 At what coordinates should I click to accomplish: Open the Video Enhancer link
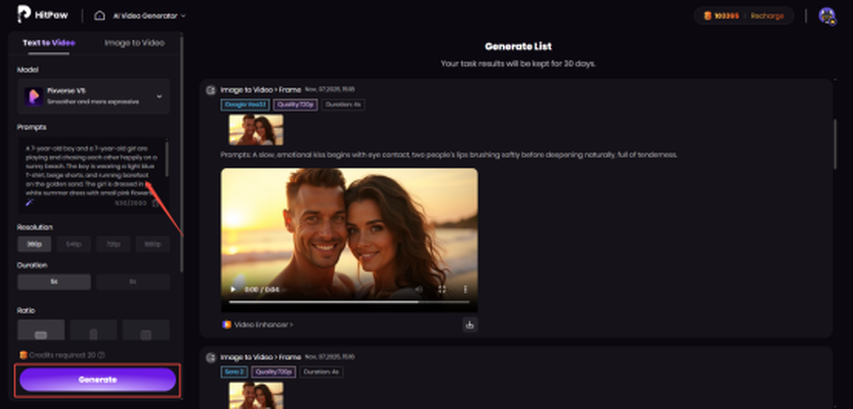point(258,325)
